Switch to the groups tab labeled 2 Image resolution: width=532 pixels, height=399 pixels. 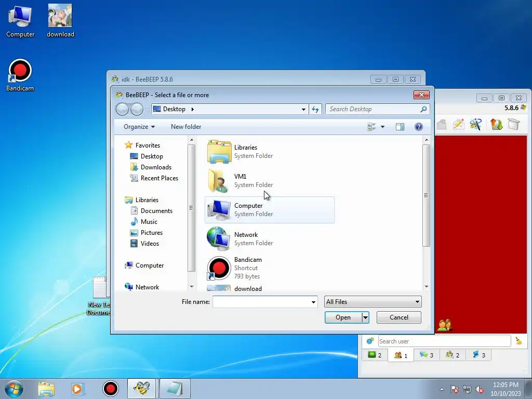click(453, 355)
